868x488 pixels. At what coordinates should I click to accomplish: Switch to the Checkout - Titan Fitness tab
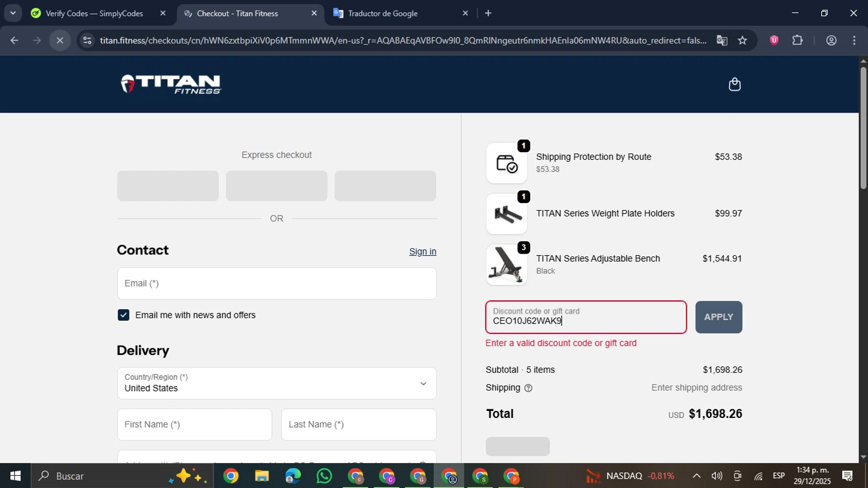pos(237,13)
